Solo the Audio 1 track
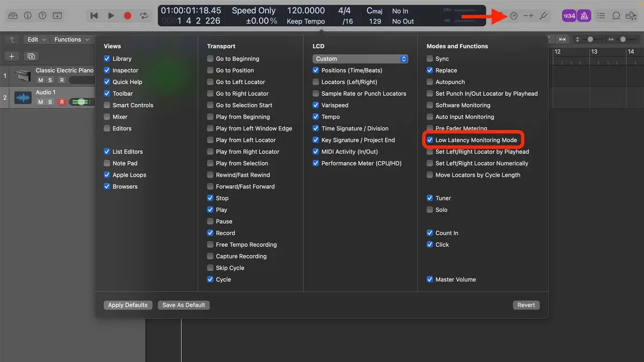The width and height of the screenshot is (644, 362). [50, 102]
